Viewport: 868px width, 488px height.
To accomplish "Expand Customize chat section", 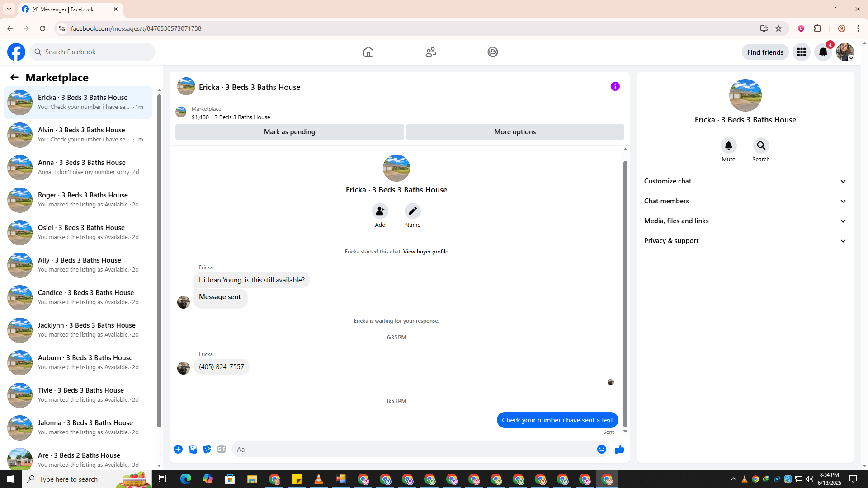I will point(745,181).
